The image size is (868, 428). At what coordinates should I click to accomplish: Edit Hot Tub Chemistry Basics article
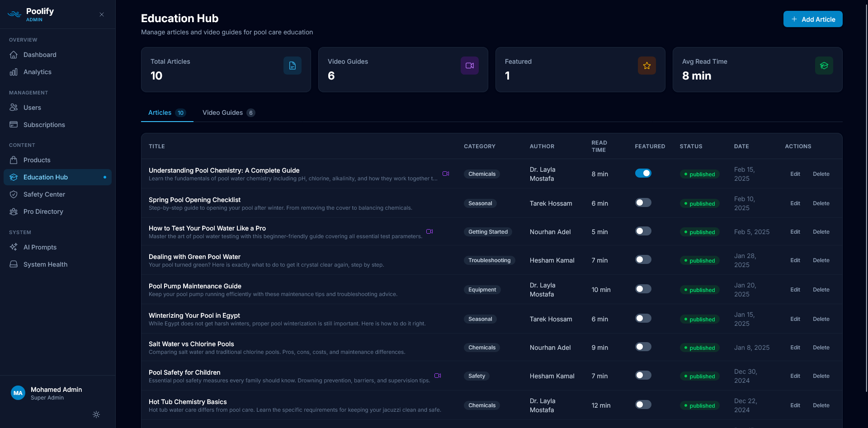(795, 405)
